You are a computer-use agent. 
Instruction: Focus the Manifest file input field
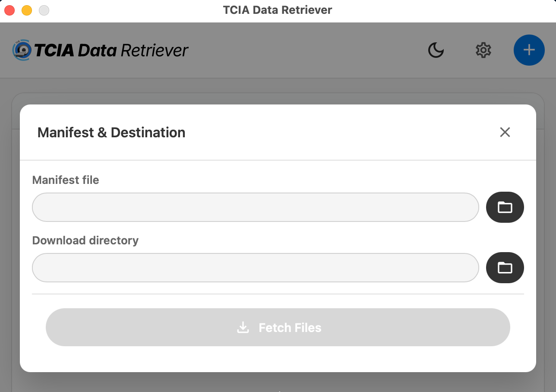coord(256,207)
